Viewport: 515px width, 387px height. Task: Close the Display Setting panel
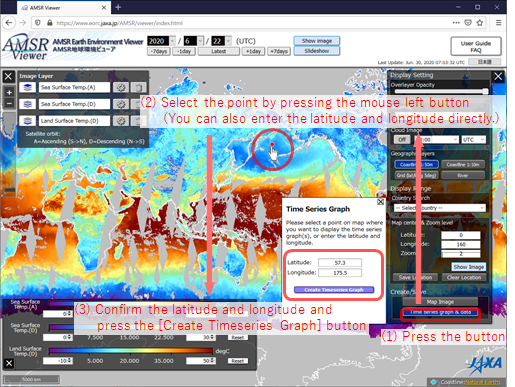[498, 76]
